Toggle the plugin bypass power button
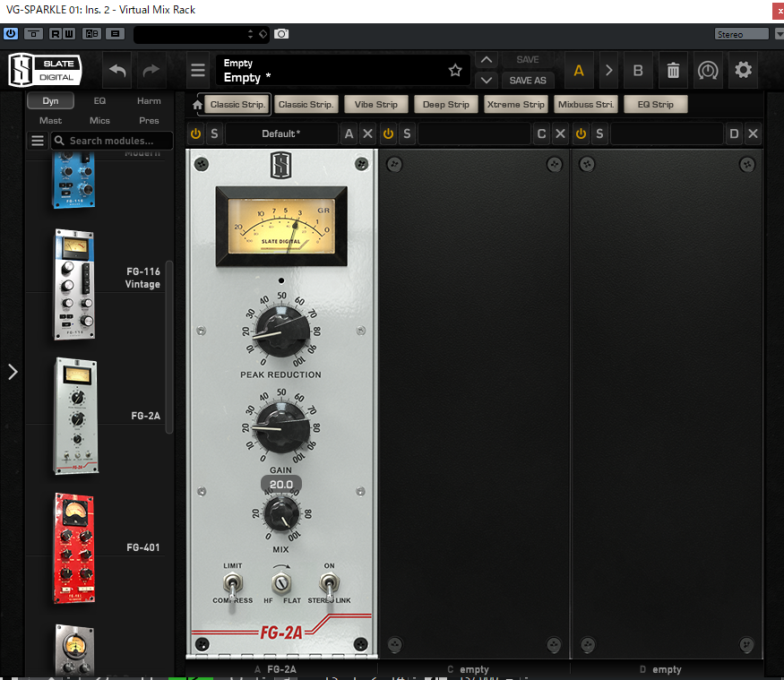 (11, 33)
